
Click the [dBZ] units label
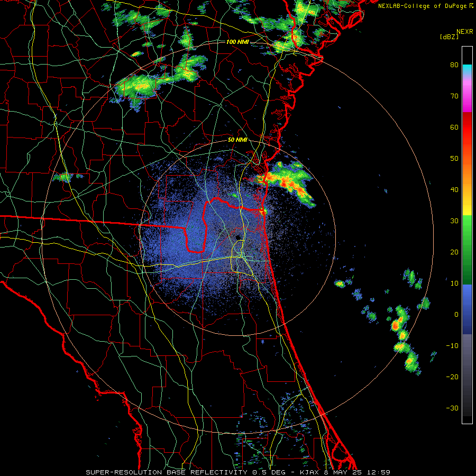click(x=449, y=36)
